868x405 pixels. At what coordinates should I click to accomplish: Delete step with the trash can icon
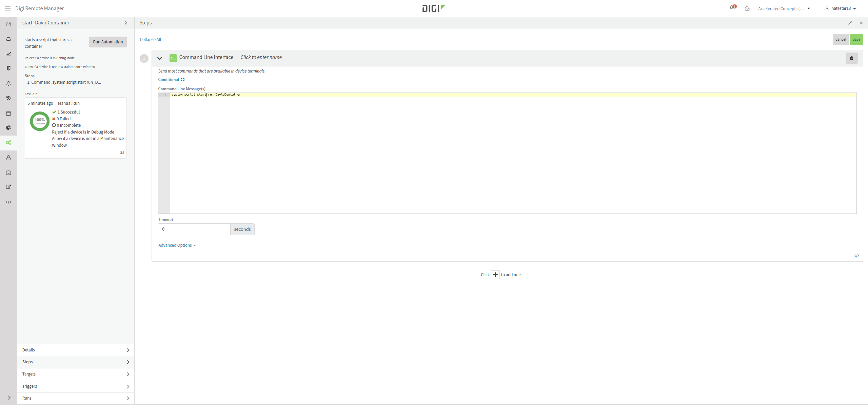click(851, 58)
